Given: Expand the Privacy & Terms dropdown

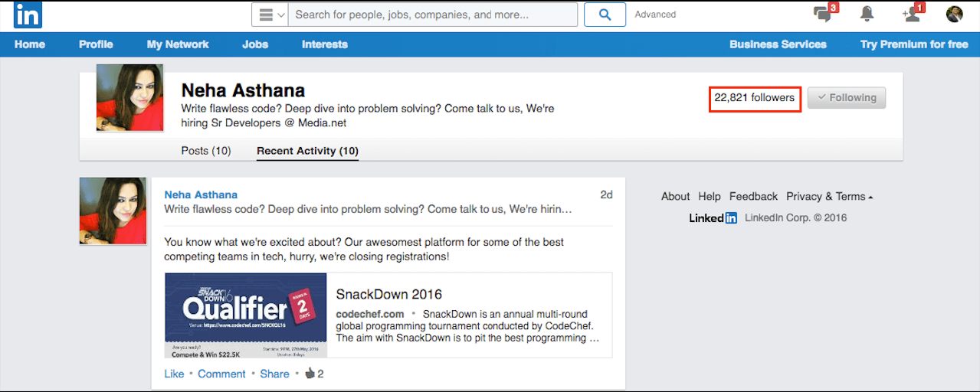Looking at the screenshot, I should coord(830,197).
